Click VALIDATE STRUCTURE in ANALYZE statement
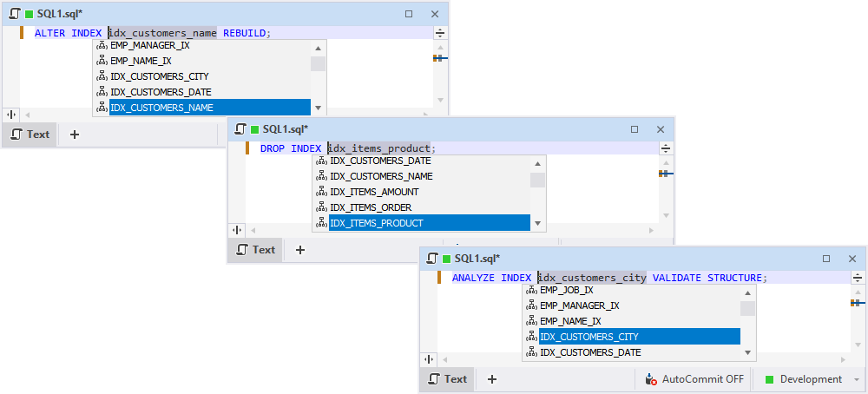 (x=707, y=278)
